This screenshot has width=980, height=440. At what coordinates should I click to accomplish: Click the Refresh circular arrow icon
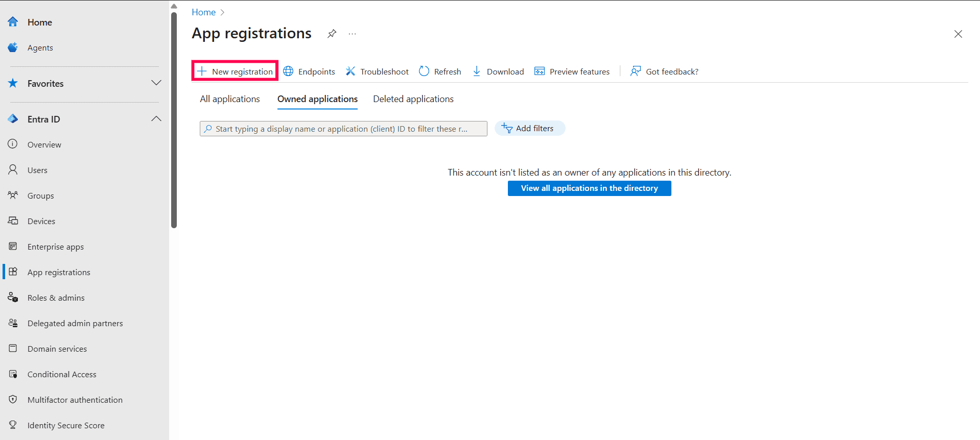pos(424,71)
